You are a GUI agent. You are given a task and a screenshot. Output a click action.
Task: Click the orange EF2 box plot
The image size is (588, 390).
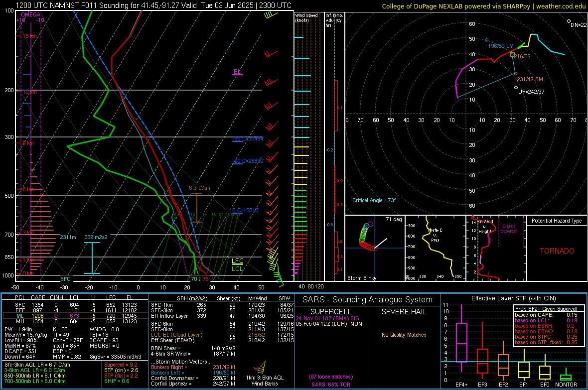pyautogui.click(x=503, y=360)
